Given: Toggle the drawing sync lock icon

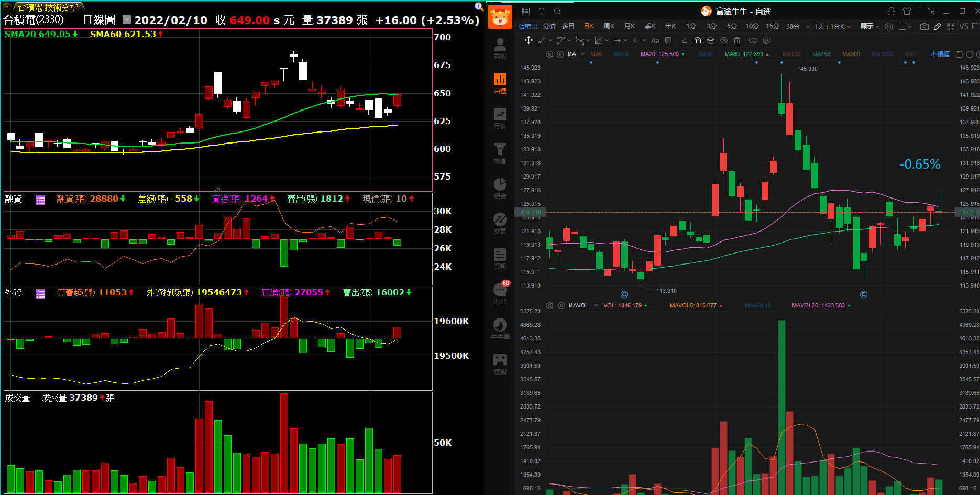Looking at the screenshot, I should tap(711, 40).
